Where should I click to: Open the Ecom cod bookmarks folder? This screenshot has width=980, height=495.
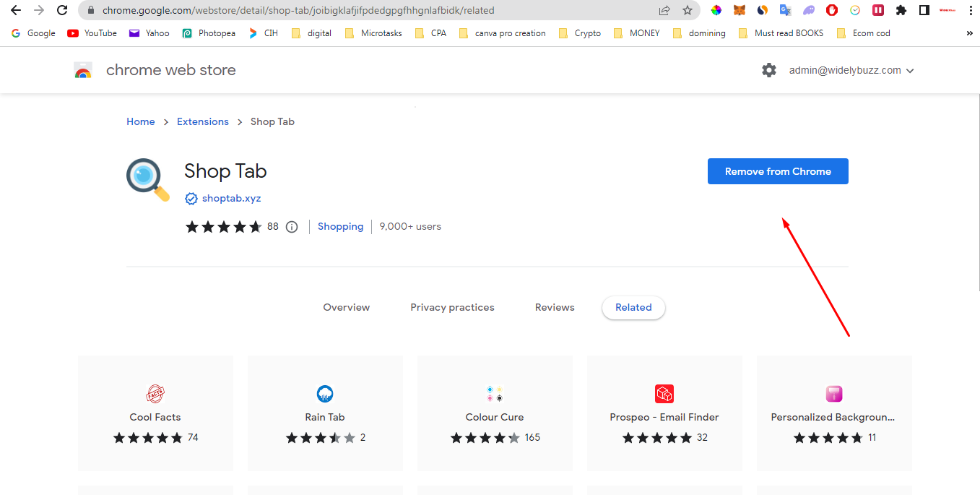pos(863,33)
